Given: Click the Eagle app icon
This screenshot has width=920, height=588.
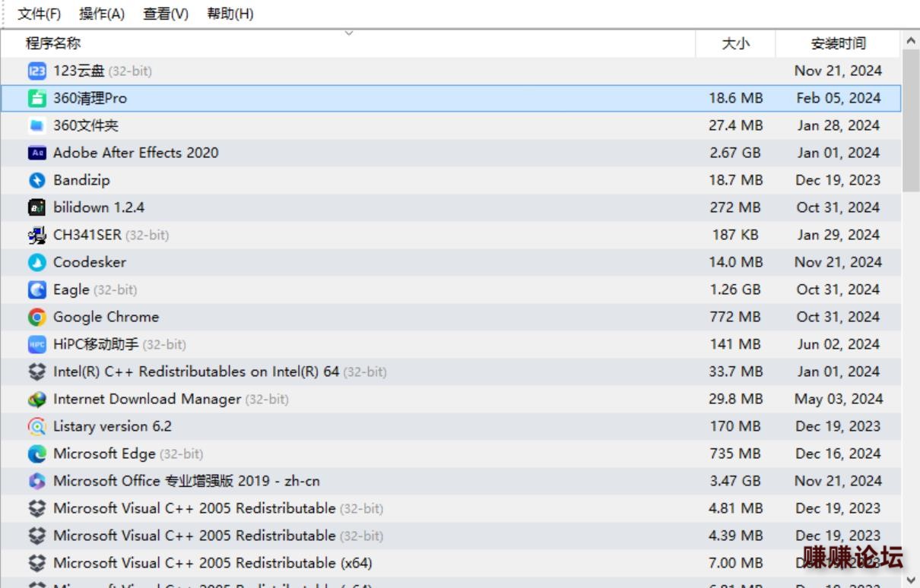Looking at the screenshot, I should click(x=36, y=289).
